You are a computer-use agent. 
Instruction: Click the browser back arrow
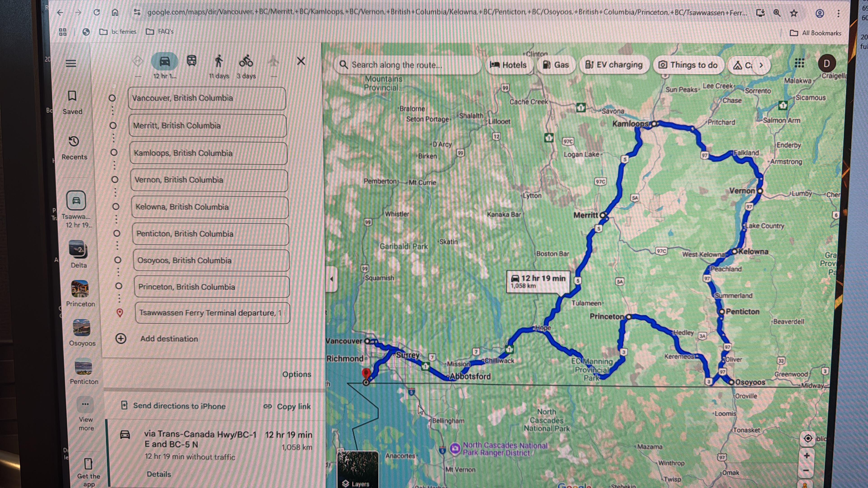(60, 12)
